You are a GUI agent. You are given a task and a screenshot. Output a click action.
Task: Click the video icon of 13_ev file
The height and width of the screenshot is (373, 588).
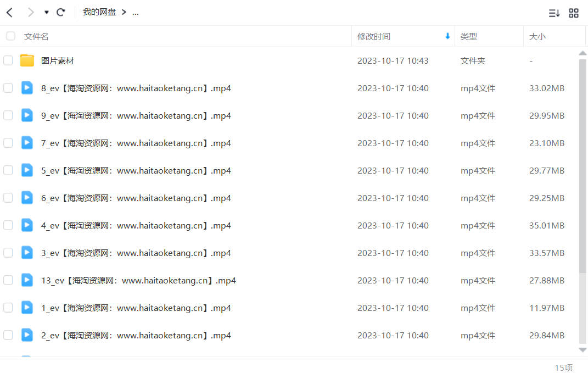(x=27, y=280)
